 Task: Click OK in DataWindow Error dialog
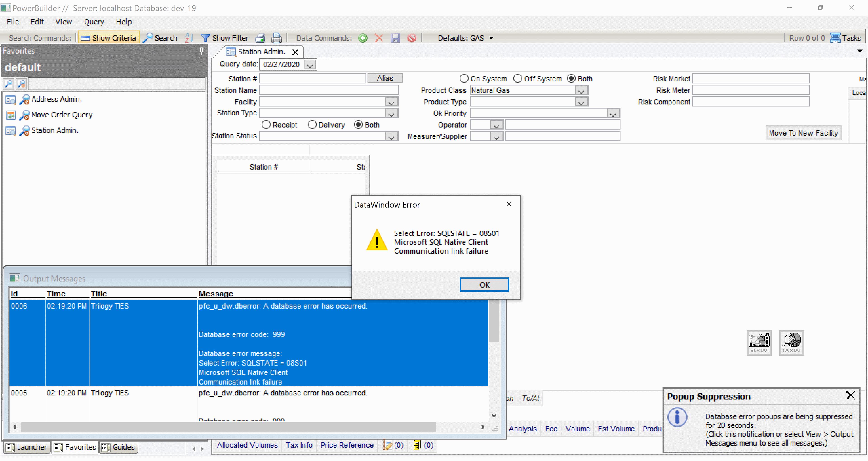click(x=484, y=285)
